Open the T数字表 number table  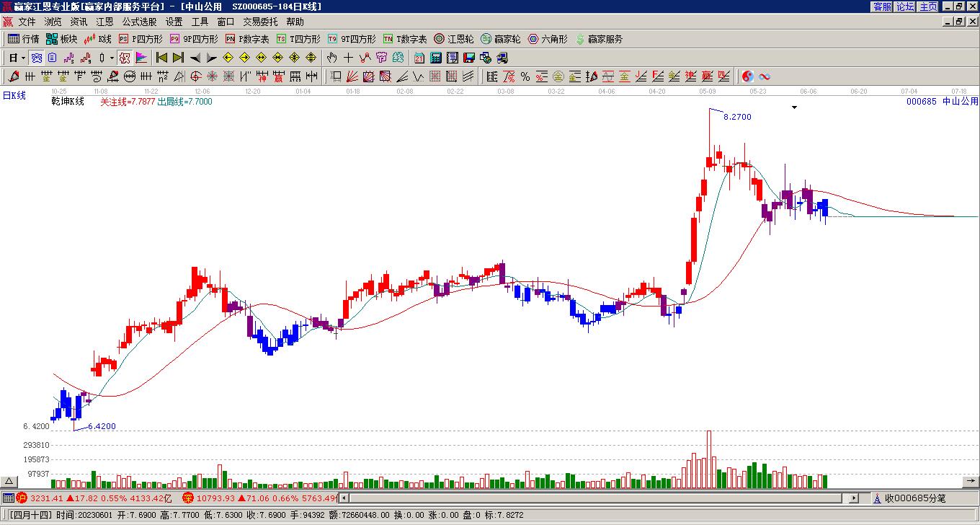click(405, 39)
